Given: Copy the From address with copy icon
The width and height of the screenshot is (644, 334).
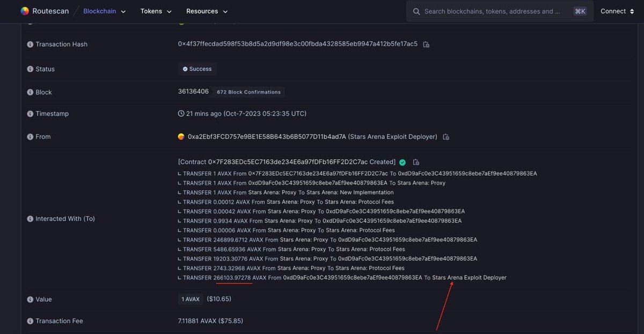Looking at the screenshot, I should (446, 137).
